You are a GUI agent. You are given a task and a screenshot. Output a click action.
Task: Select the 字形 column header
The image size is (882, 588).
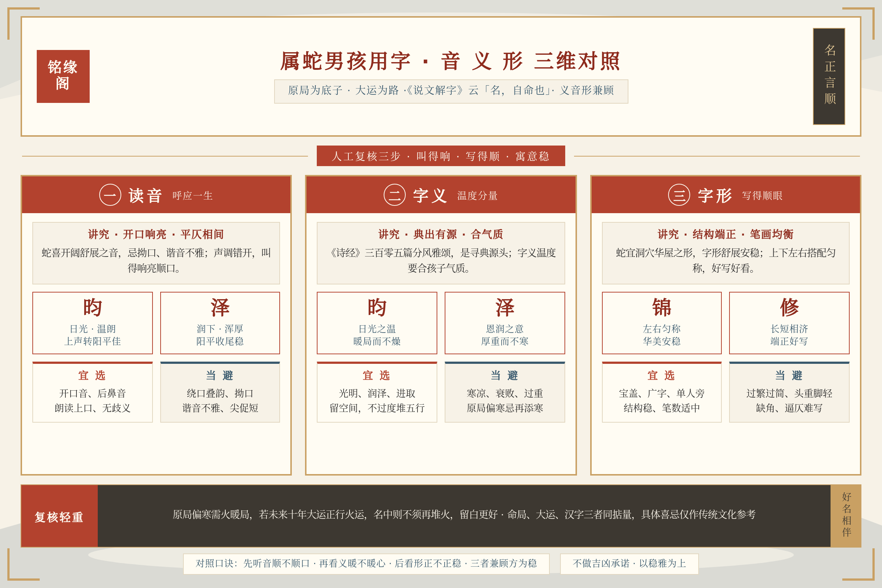[x=725, y=195]
